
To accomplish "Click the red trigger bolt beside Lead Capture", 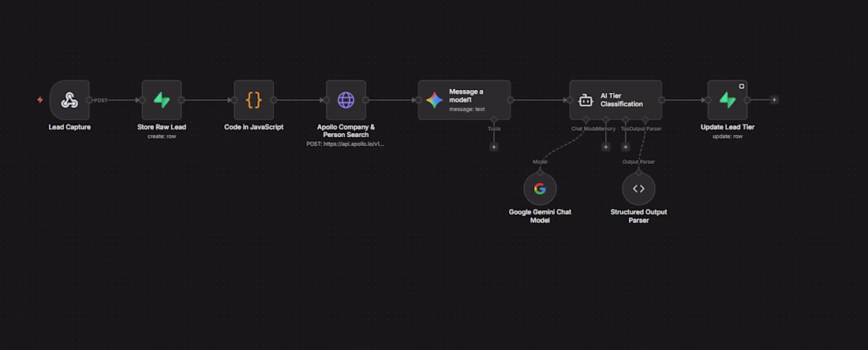I will click(40, 100).
